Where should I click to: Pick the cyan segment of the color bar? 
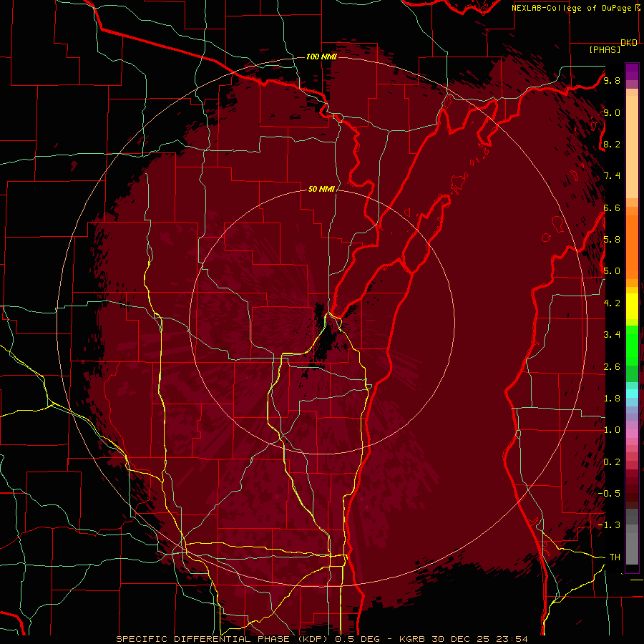[632, 393]
